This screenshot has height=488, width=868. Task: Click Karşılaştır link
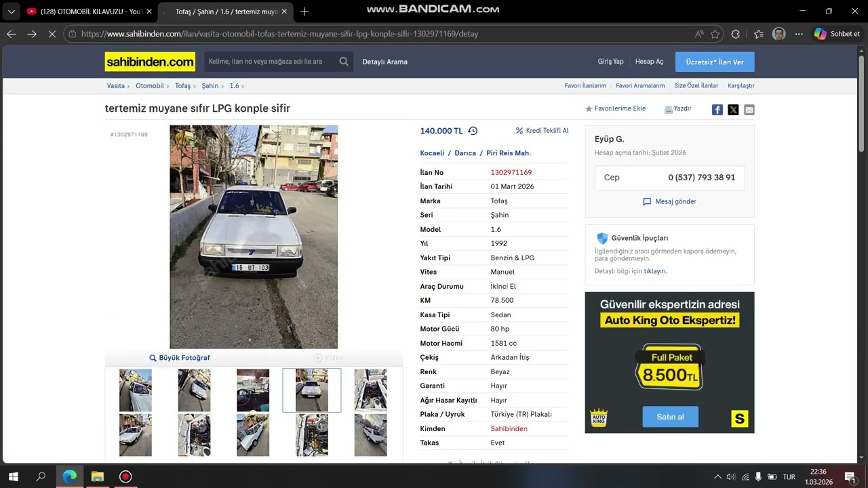click(x=741, y=86)
